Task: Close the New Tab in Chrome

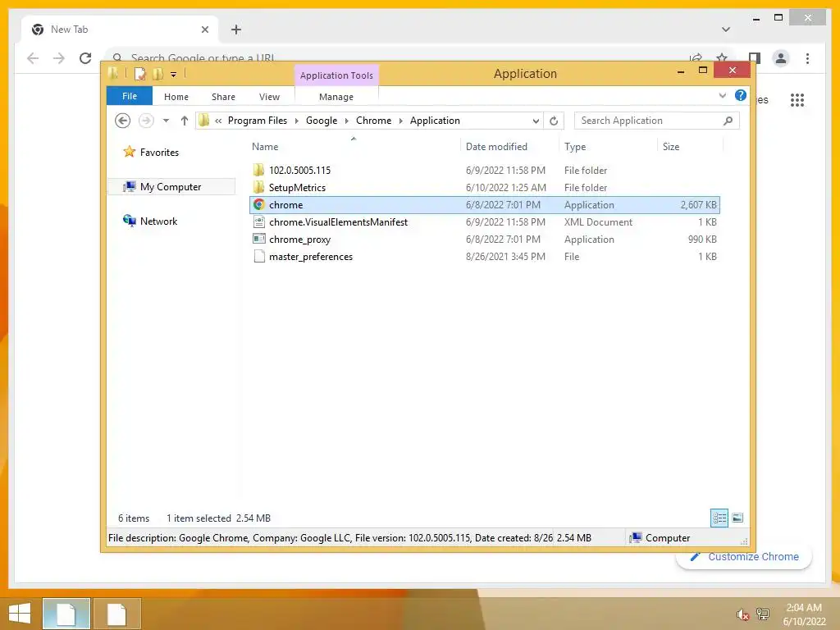Action: (x=204, y=30)
